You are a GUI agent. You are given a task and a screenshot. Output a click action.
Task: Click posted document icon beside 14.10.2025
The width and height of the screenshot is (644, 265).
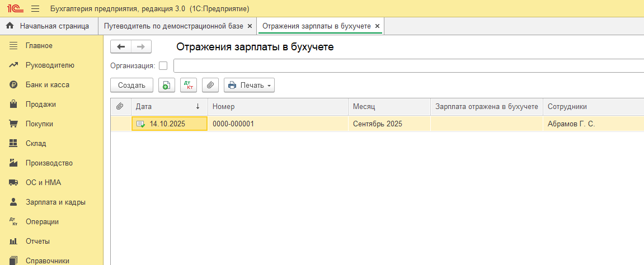(x=140, y=124)
